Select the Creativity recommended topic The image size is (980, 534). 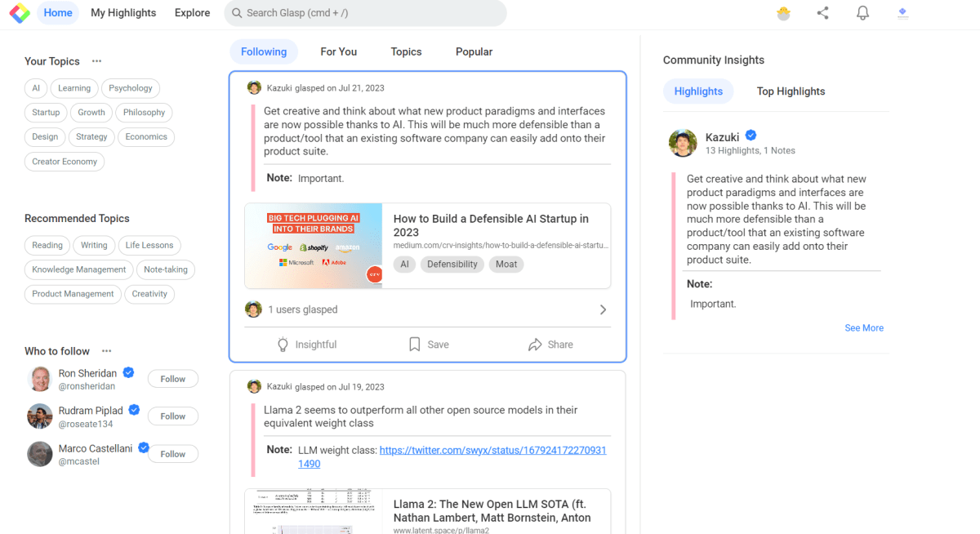click(149, 294)
